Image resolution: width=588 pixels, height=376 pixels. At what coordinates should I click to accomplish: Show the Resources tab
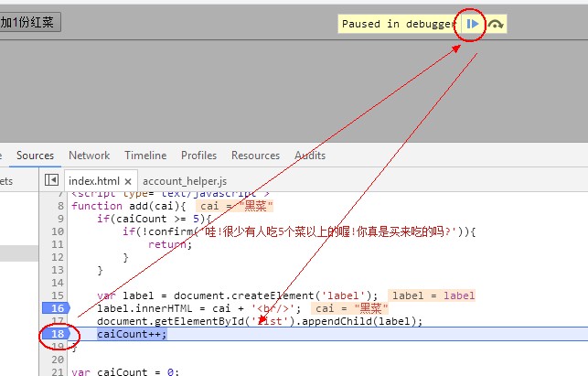255,156
